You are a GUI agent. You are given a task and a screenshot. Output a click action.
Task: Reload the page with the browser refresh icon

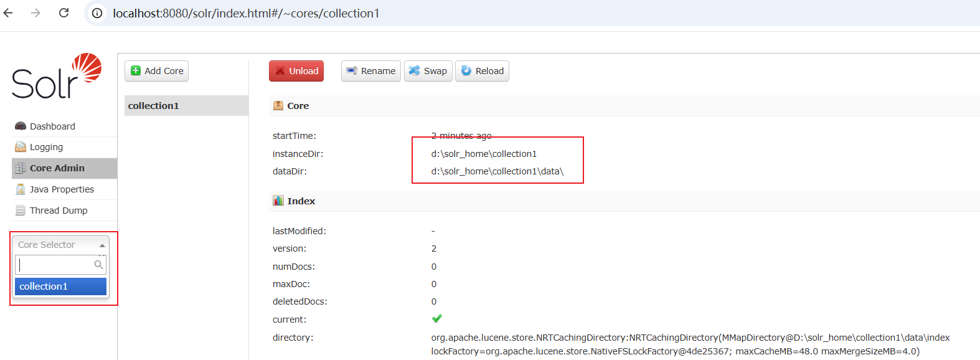click(64, 12)
